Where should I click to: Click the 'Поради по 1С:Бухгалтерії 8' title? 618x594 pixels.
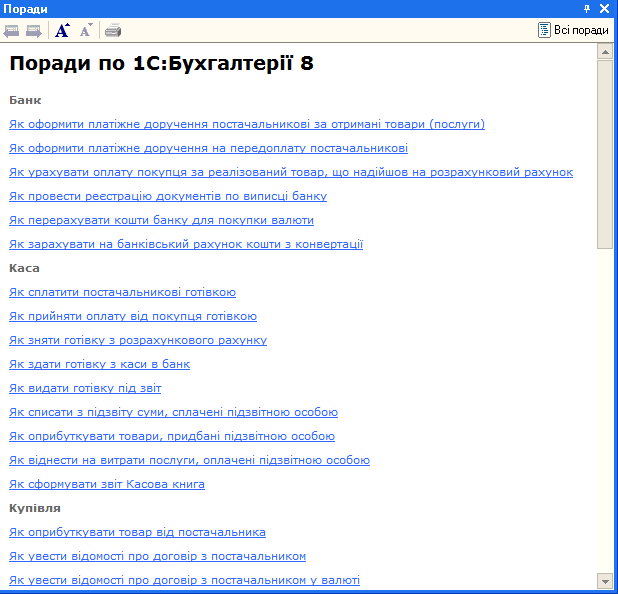(161, 63)
